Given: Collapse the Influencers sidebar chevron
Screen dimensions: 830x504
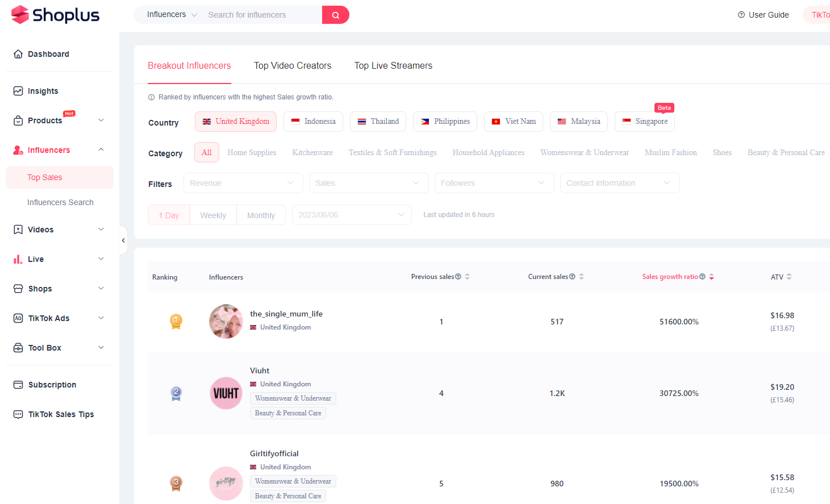Looking at the screenshot, I should (x=101, y=149).
